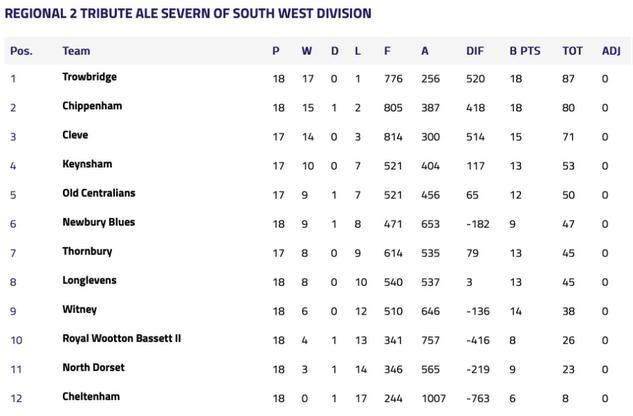Sort by the TOT column header

572,51
